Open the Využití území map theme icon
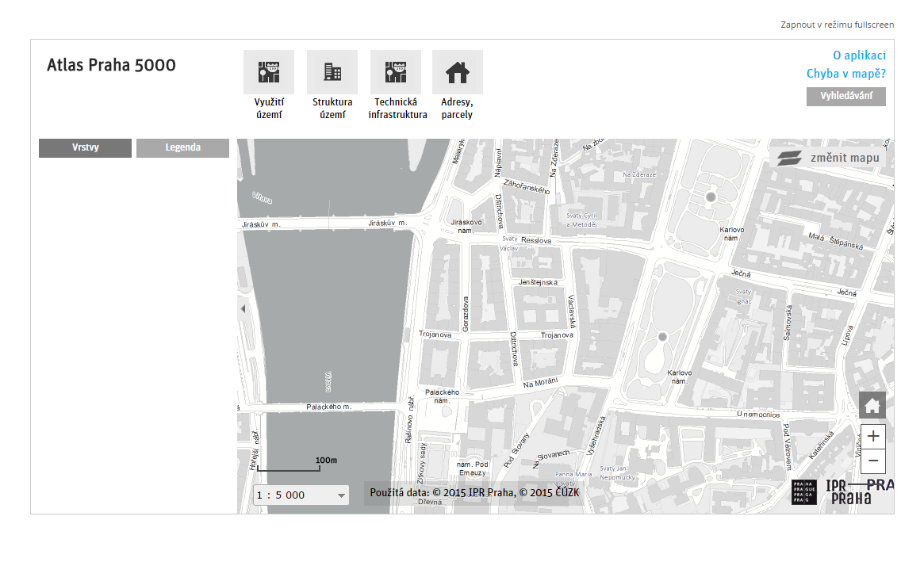The width and height of the screenshot is (924, 562). 268,72
